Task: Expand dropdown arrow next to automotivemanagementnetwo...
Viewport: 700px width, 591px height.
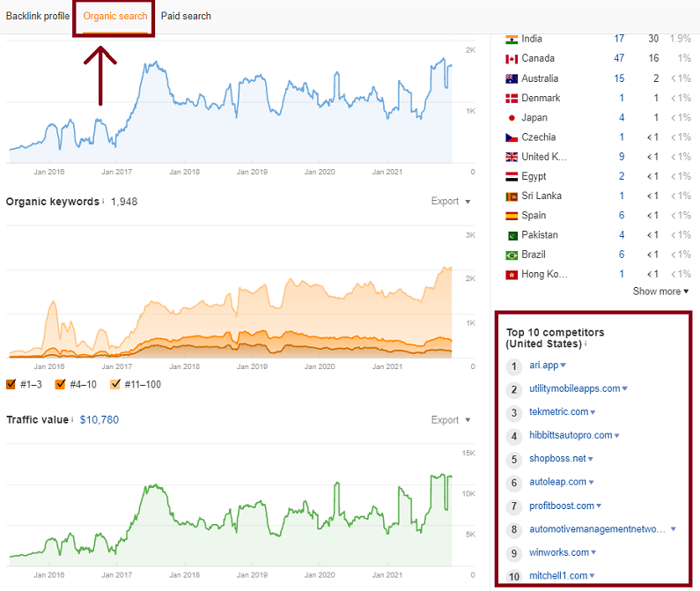Action: (x=674, y=529)
